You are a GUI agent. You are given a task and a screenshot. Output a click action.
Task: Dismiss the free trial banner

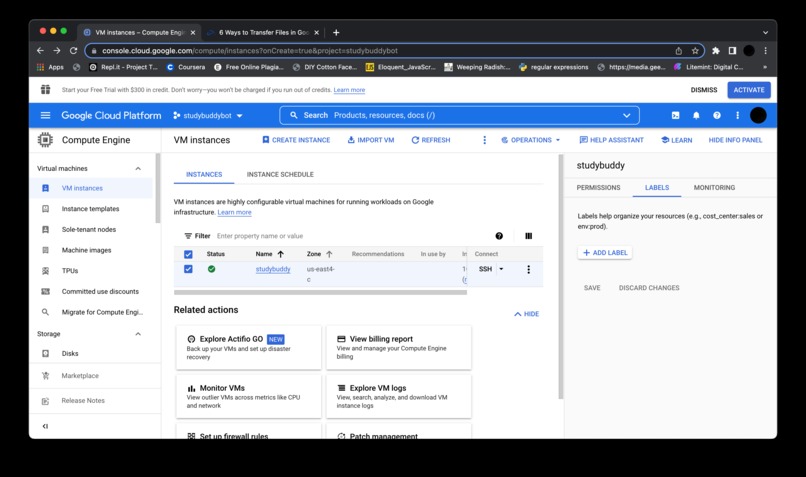(703, 89)
